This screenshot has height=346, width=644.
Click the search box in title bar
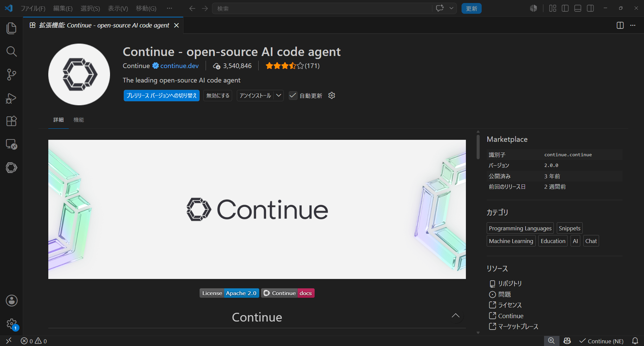click(322, 8)
